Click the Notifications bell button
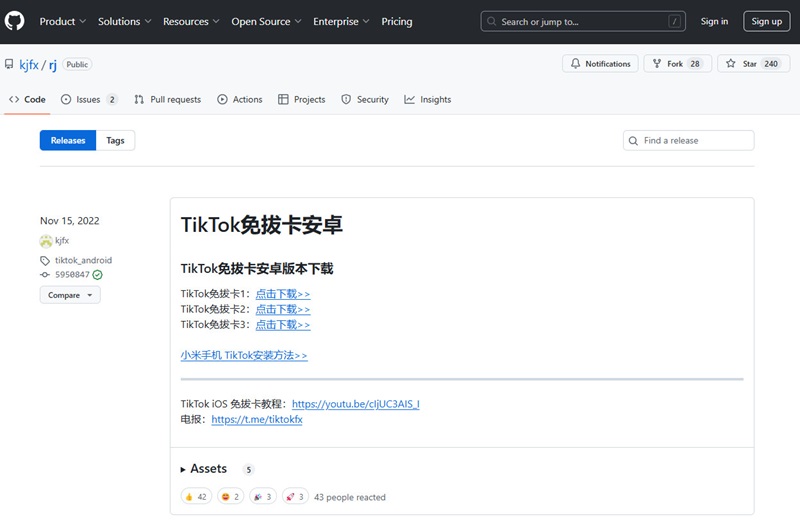 click(x=600, y=64)
